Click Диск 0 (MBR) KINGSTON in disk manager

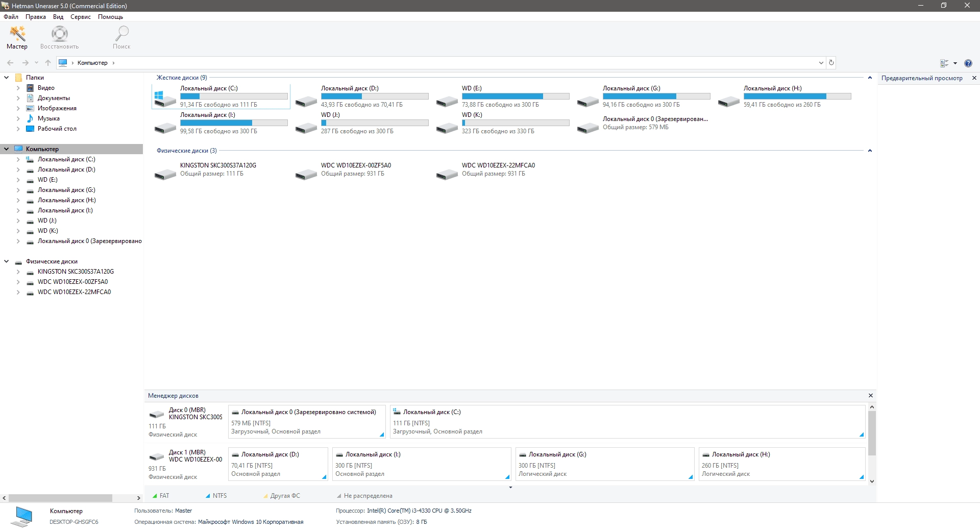coord(186,422)
